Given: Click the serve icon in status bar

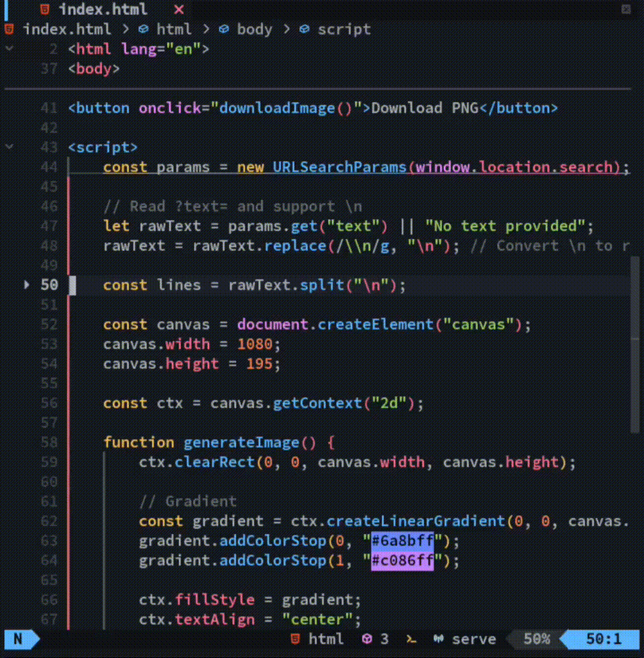Looking at the screenshot, I should [x=438, y=639].
